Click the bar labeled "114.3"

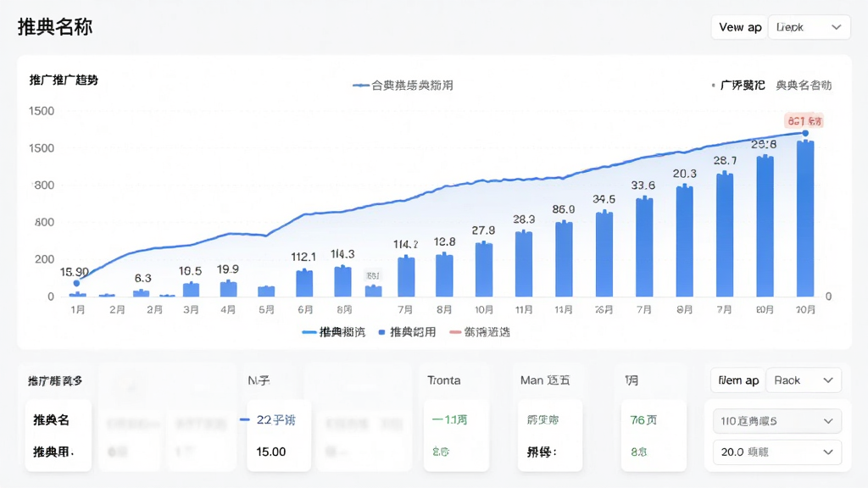point(342,281)
